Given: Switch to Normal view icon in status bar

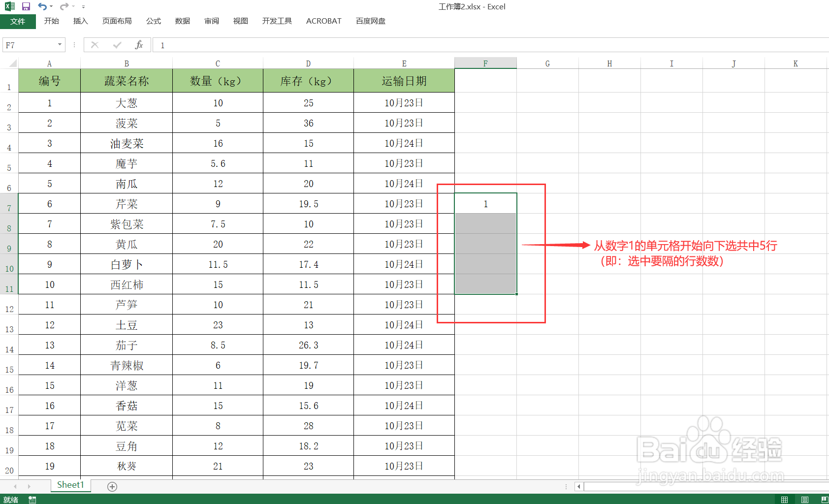Looking at the screenshot, I should pyautogui.click(x=784, y=500).
